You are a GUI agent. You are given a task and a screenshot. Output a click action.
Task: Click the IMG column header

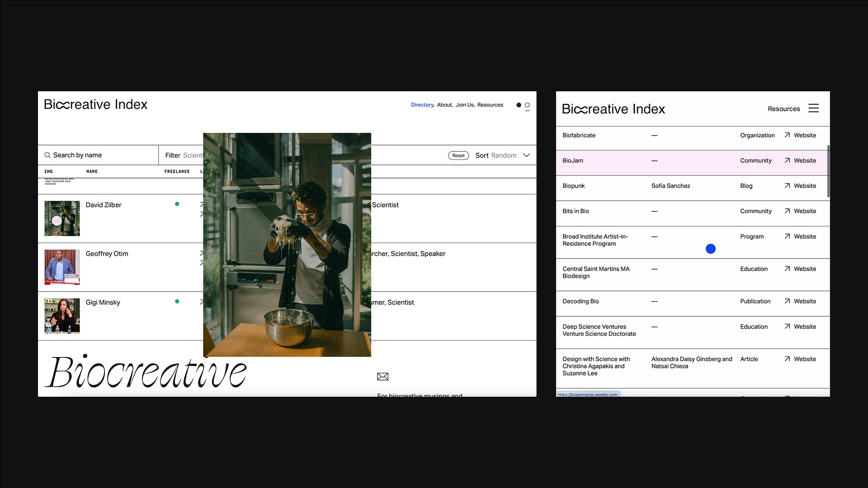[x=48, y=172]
